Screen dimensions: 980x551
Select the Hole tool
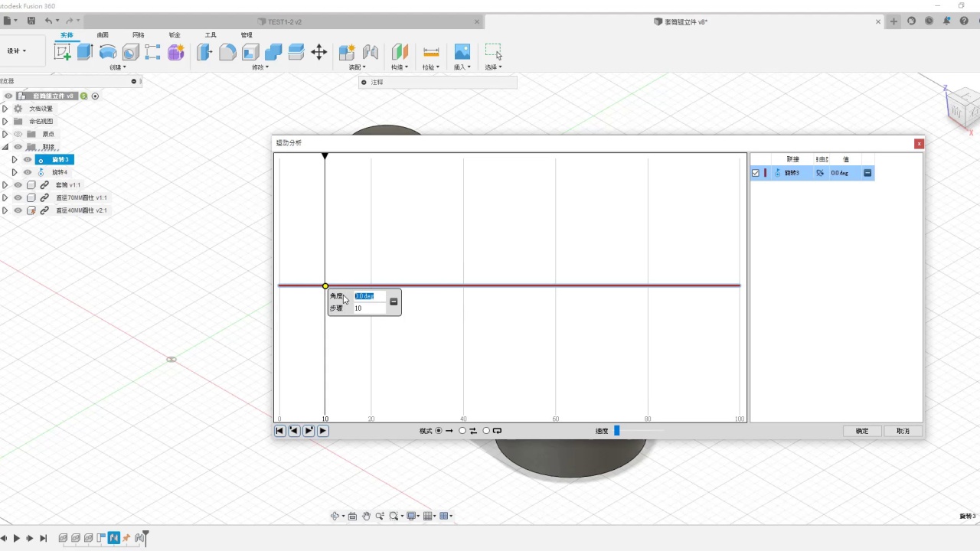[x=130, y=52]
